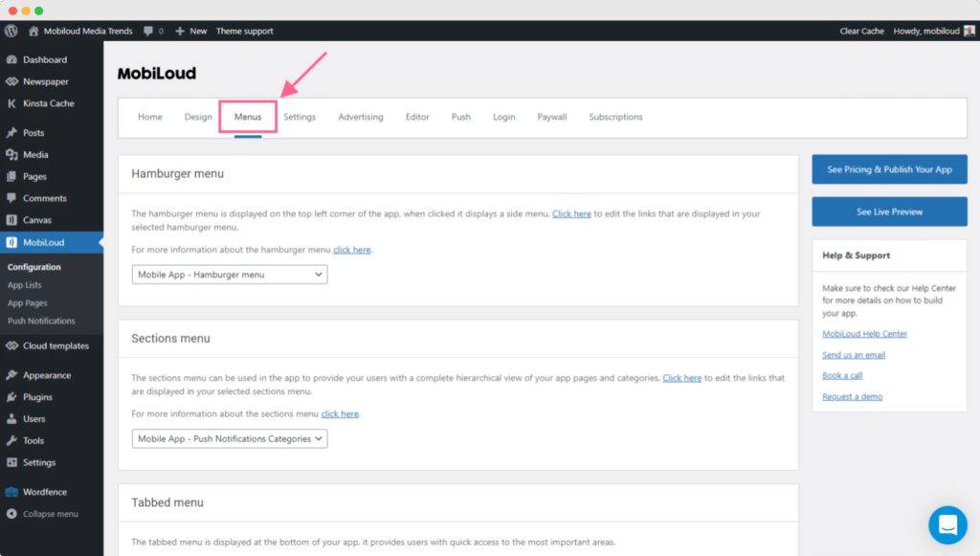Switch to the Design tab

[198, 117]
